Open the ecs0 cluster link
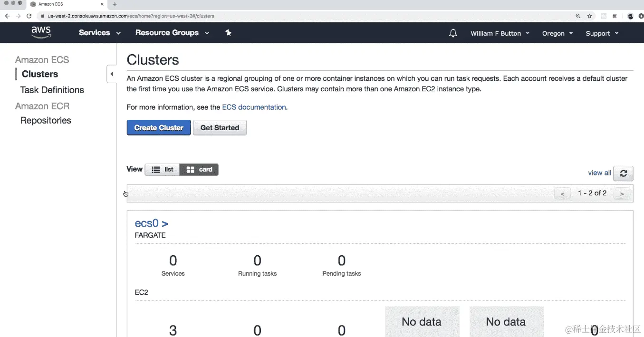Viewport: 644px width, 337px height. (151, 223)
